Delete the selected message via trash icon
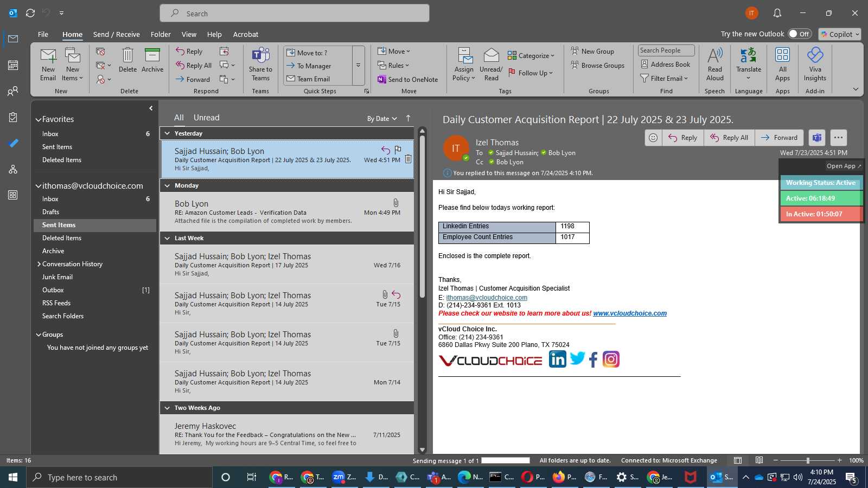 point(408,159)
